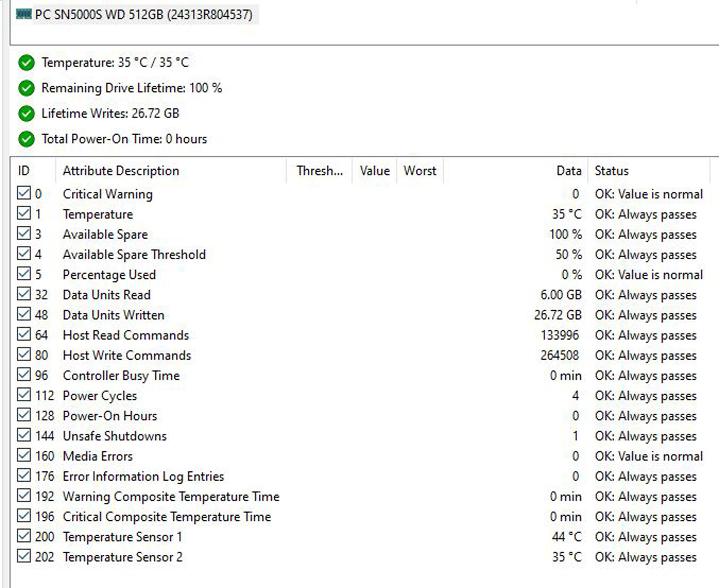Click the green check icon beside Temperature
Screen dimensions: 719x588
26,63
